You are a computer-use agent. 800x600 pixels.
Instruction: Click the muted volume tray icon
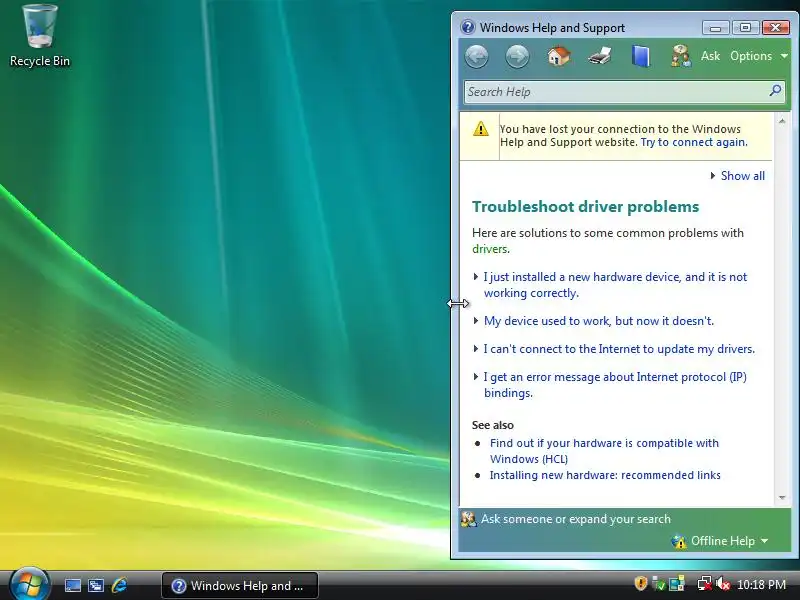(722, 584)
